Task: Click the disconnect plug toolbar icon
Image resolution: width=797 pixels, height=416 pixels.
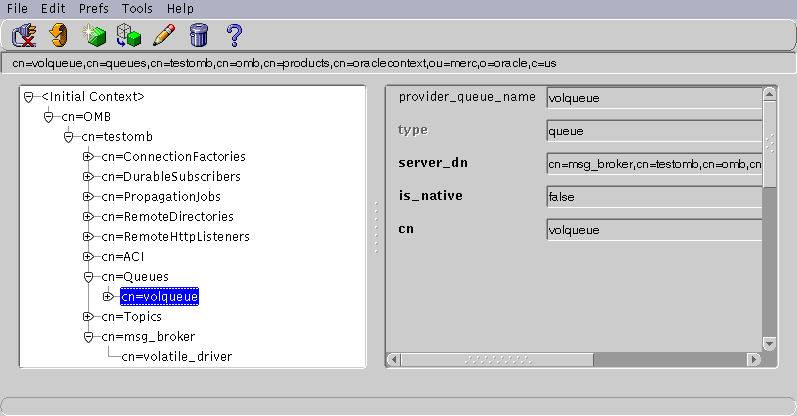Action: (x=23, y=37)
